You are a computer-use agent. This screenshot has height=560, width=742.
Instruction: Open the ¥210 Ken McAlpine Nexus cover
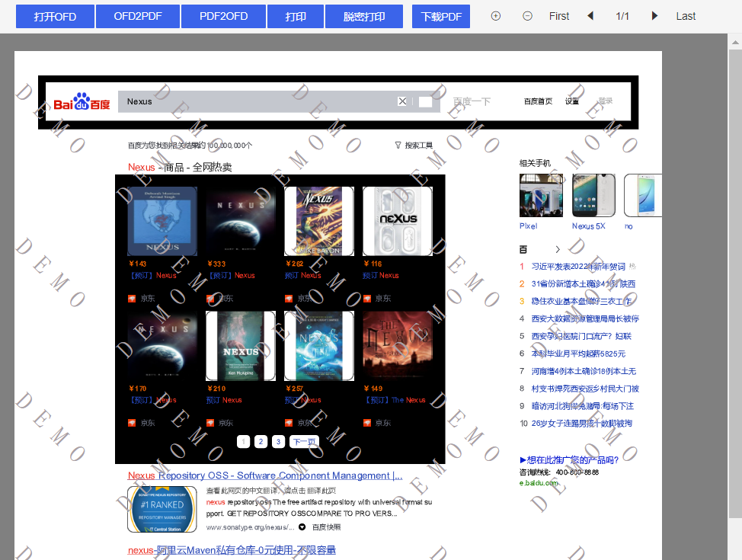click(241, 346)
